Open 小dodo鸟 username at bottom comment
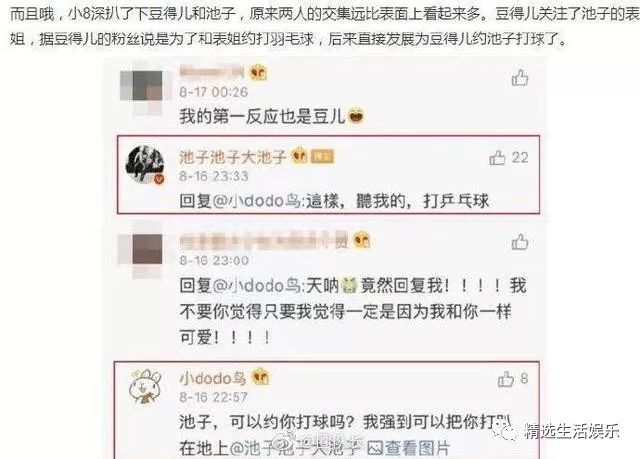This screenshot has height=459, width=640. (x=212, y=378)
